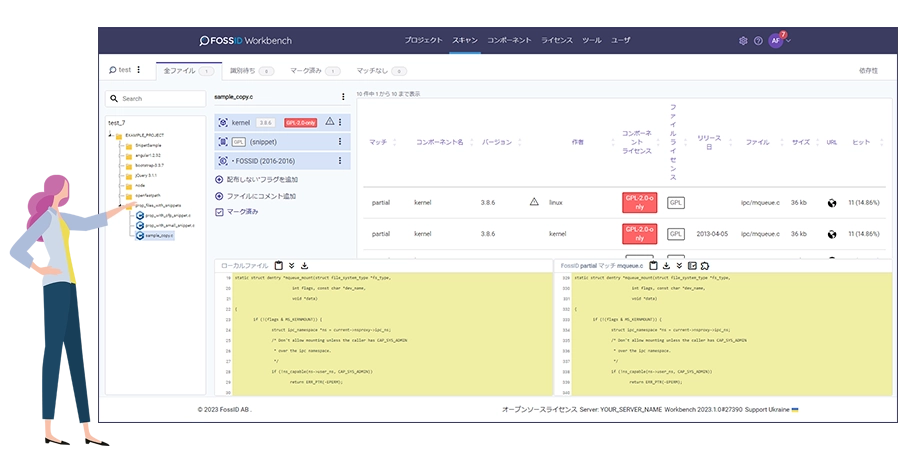Image resolution: width=920 pixels, height=450 pixels.
Task: Collapse the EXAMPLE_PROJECT tree node
Action: click(x=111, y=136)
